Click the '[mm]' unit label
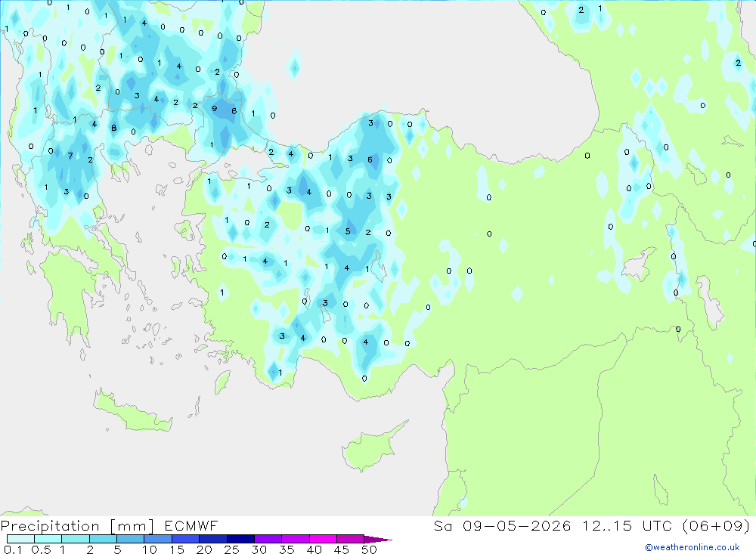Image resolution: width=756 pixels, height=554 pixels. [x=132, y=526]
